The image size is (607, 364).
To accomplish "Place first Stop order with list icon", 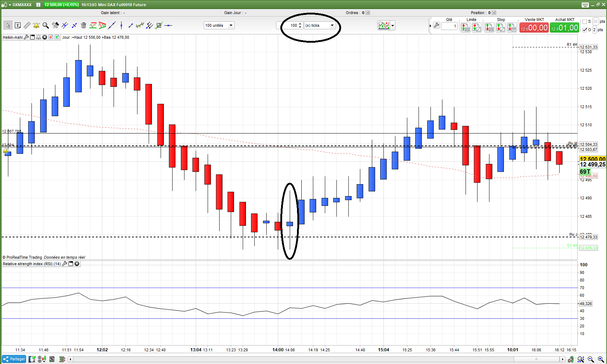I will [x=489, y=27].
